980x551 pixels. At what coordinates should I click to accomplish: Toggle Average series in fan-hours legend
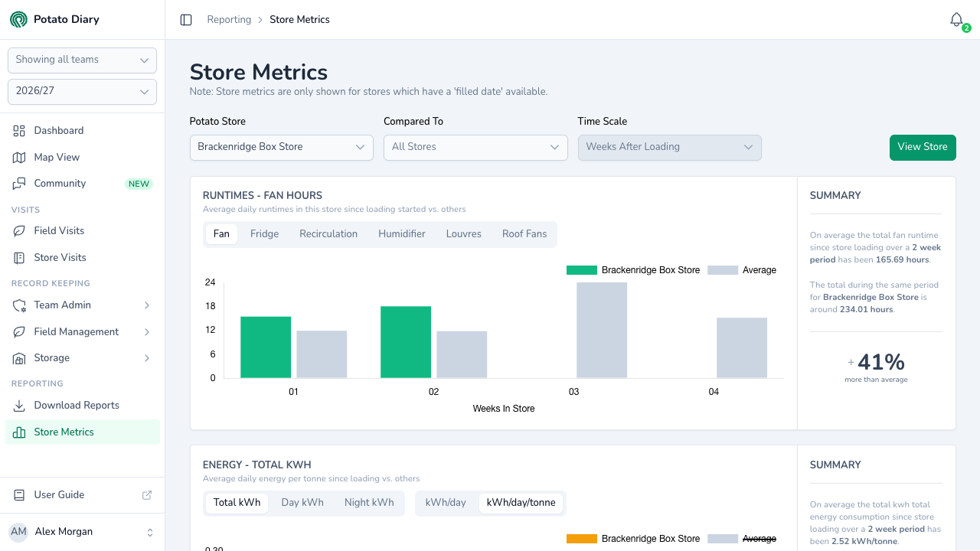point(742,270)
